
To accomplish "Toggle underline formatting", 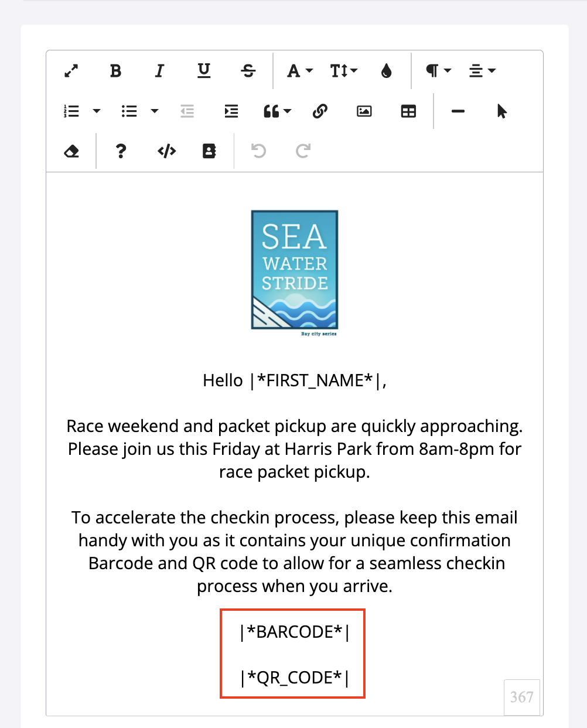I will click(x=204, y=71).
